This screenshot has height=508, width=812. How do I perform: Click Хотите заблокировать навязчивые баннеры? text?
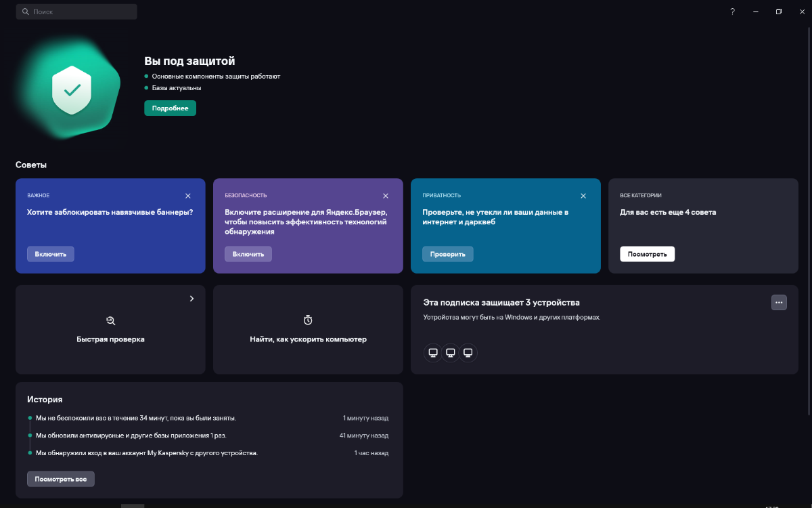tap(110, 212)
